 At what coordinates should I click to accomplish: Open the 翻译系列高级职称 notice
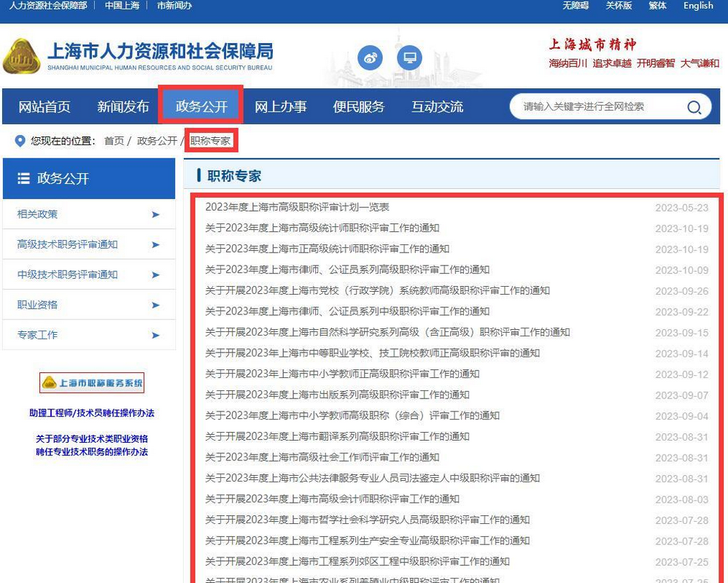337,436
